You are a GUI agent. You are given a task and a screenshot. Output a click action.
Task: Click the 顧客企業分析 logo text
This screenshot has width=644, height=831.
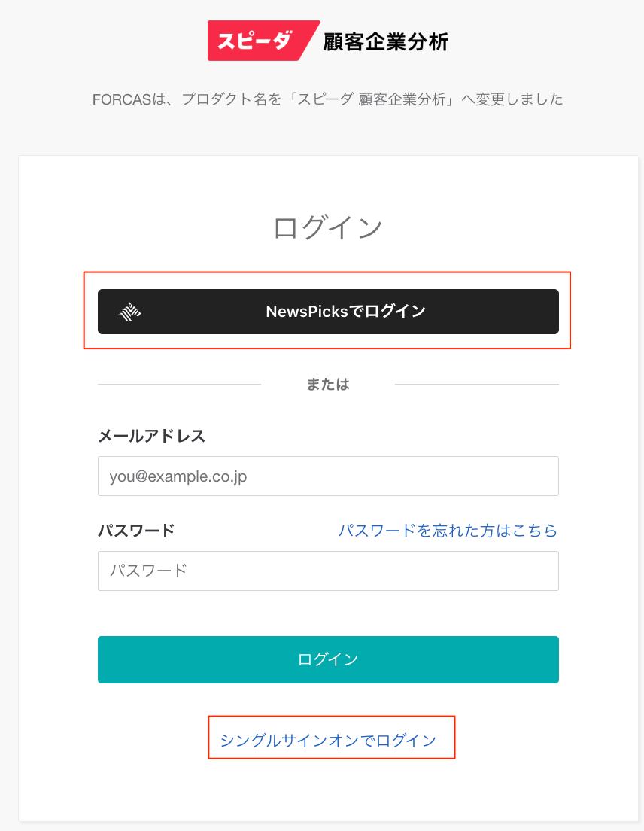(385, 41)
